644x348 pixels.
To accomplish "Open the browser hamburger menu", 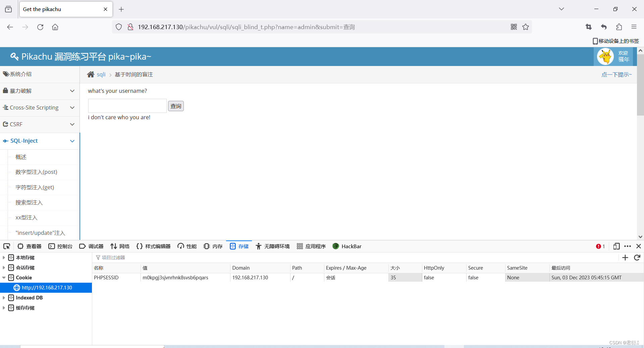I will (634, 27).
